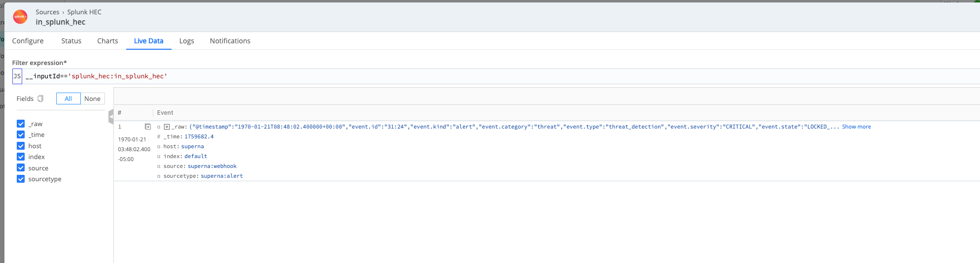Copy the fields list using the Fields icon
The image size is (980, 263).
pos(40,99)
